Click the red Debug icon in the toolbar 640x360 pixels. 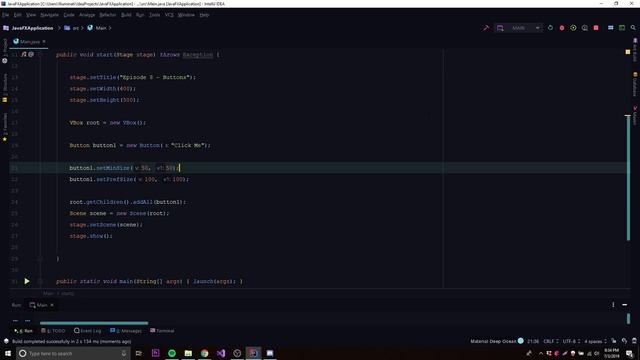562,28
